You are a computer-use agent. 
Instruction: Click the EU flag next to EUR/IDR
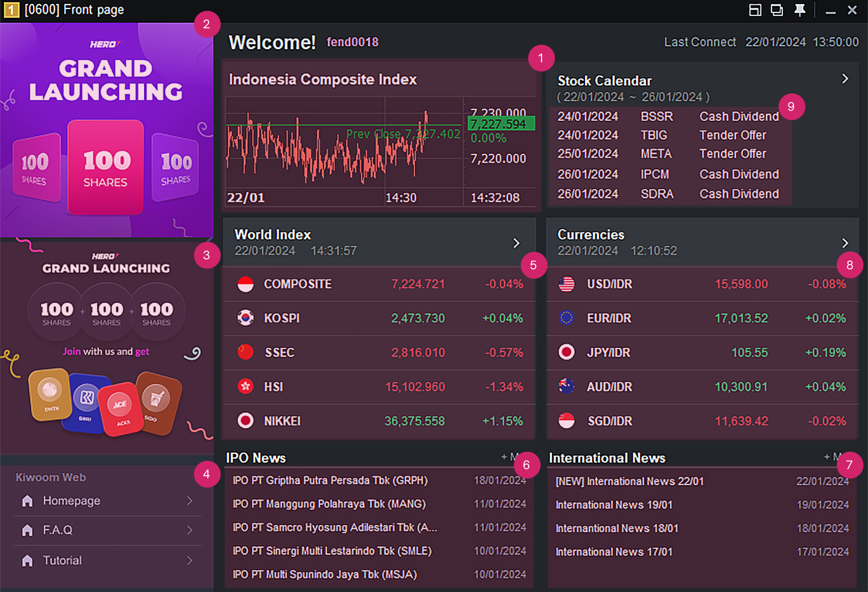[567, 318]
